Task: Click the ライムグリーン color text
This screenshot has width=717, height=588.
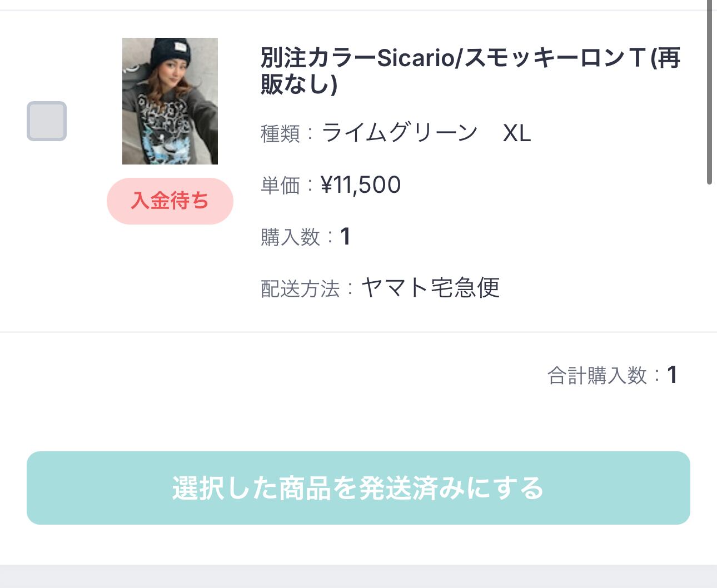Action: pos(400,133)
